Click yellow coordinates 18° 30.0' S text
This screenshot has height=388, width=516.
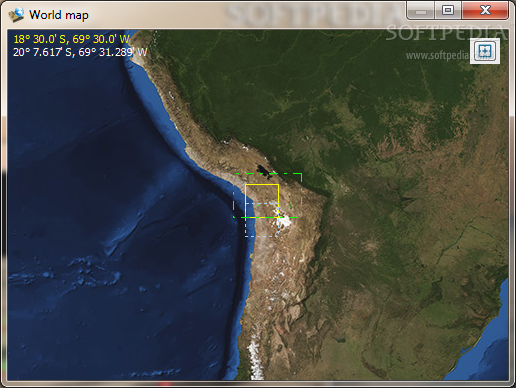[71, 39]
